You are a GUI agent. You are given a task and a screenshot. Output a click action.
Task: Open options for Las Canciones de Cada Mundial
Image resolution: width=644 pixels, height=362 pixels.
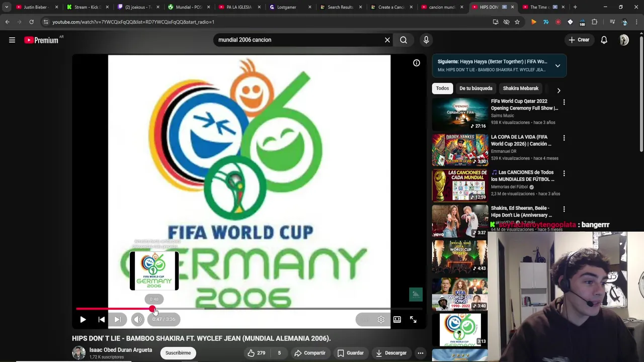point(564,173)
